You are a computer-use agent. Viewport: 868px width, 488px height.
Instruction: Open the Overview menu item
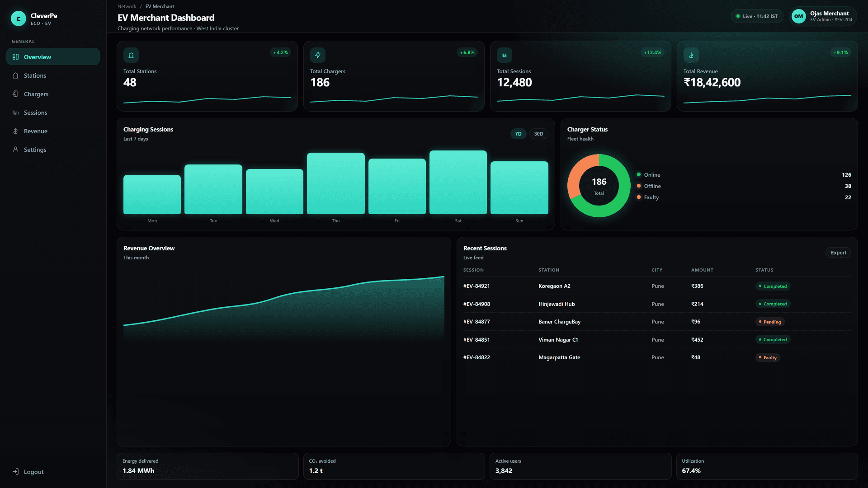pos(53,57)
